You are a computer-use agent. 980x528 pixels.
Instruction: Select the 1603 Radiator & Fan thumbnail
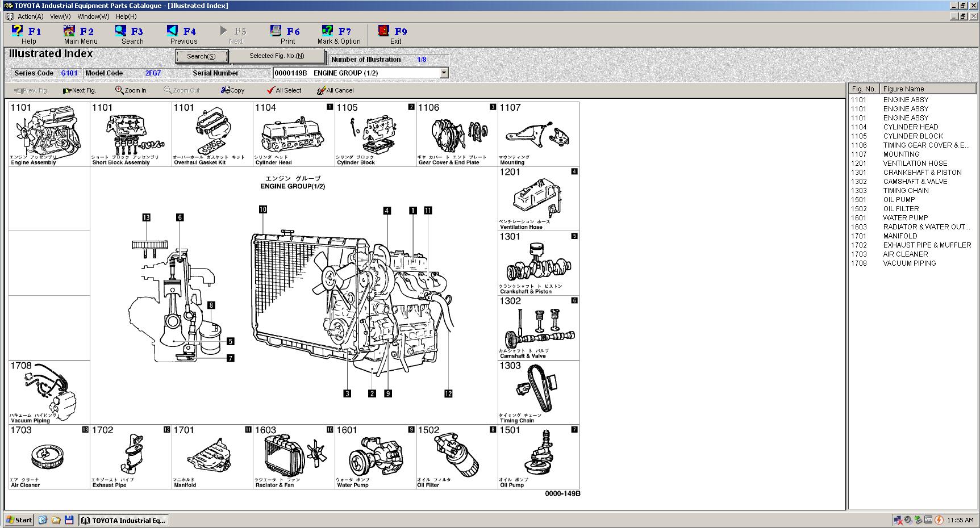pyautogui.click(x=294, y=457)
